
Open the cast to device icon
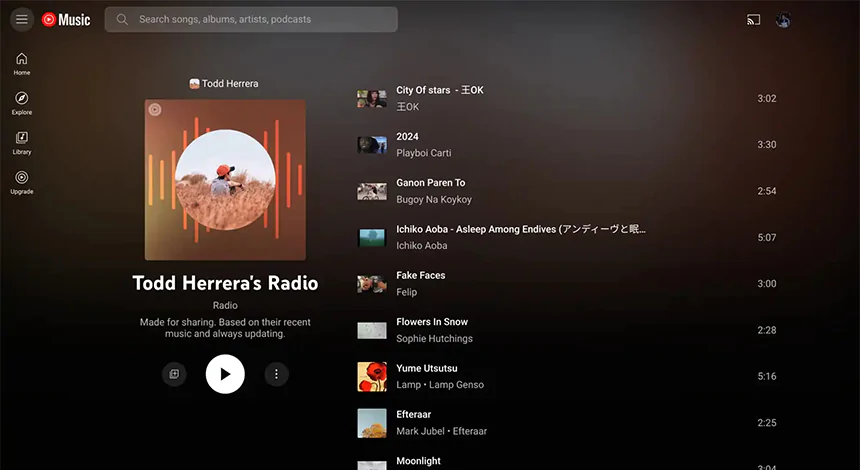(753, 20)
